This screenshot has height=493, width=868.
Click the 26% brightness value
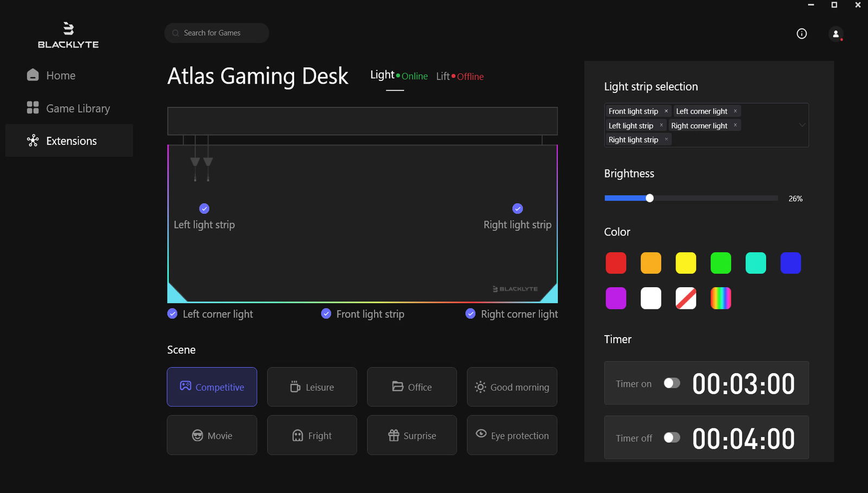(795, 199)
